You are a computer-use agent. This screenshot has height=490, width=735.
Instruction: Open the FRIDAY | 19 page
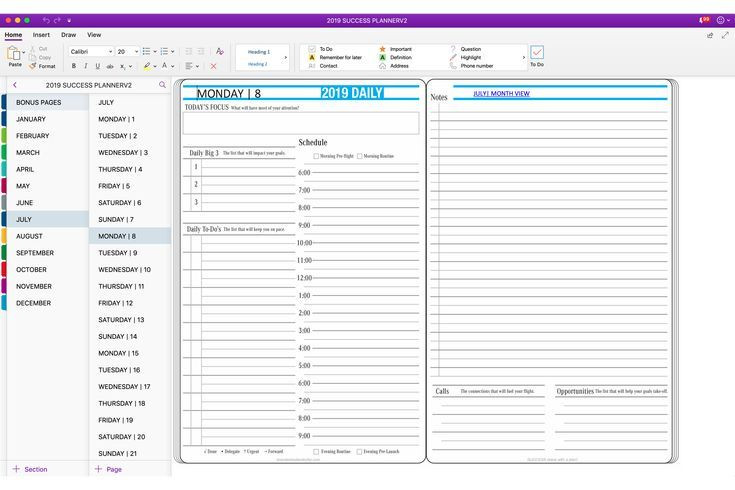coord(130,420)
